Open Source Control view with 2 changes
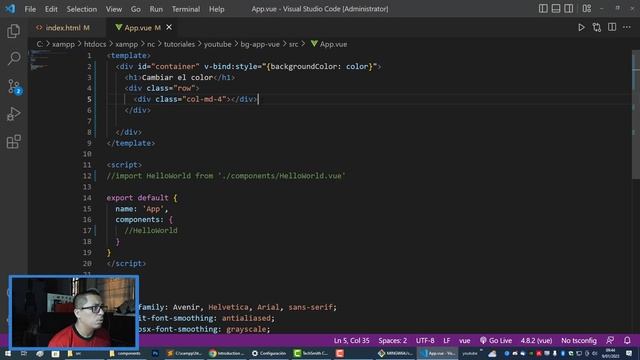This screenshot has height=360, width=640. tap(14, 87)
